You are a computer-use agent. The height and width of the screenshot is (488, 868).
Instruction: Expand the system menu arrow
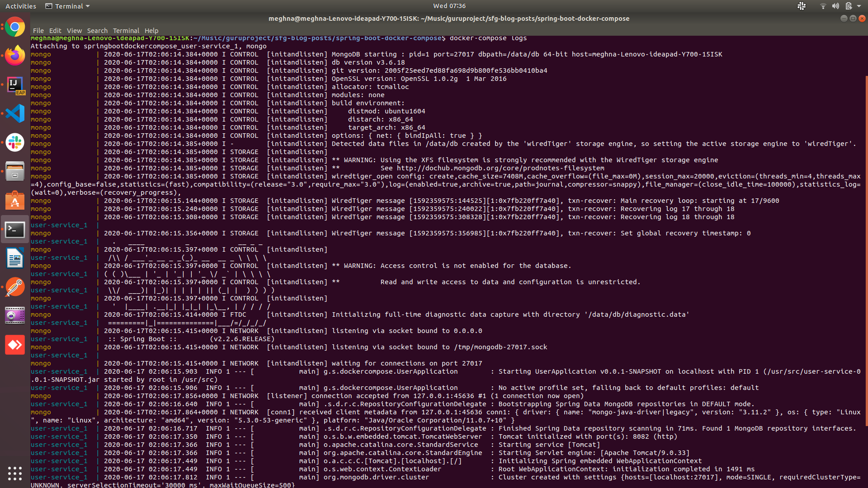pyautogui.click(x=859, y=6)
